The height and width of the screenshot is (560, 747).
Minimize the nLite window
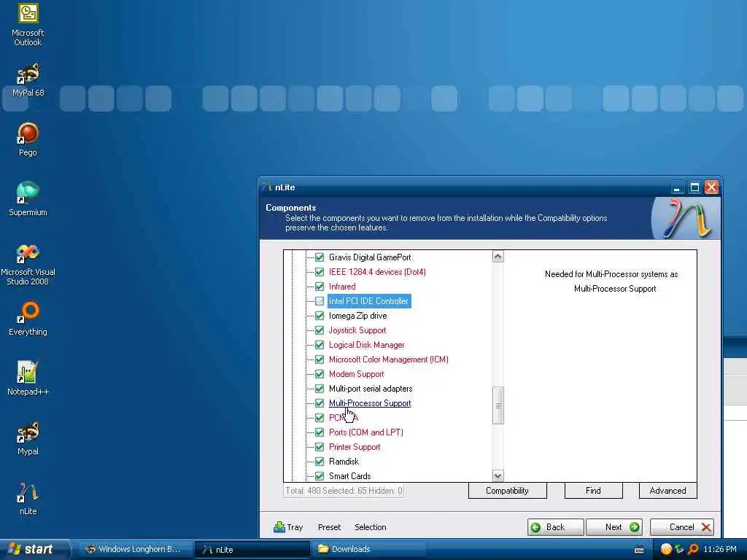tap(677, 187)
